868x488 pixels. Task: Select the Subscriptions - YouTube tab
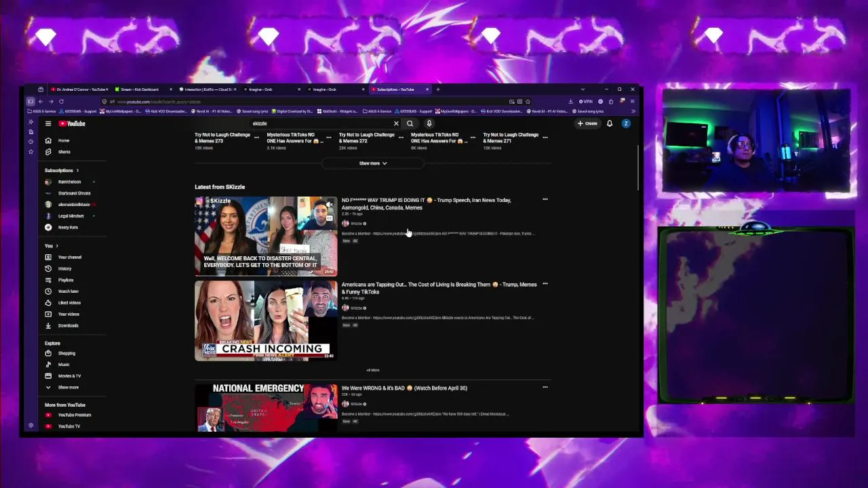click(x=400, y=89)
